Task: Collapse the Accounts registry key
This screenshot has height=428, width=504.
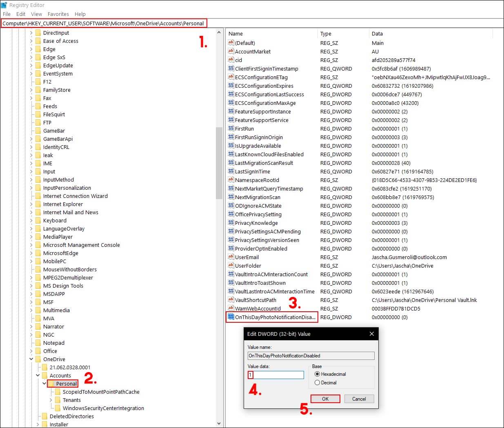Action: (x=38, y=375)
